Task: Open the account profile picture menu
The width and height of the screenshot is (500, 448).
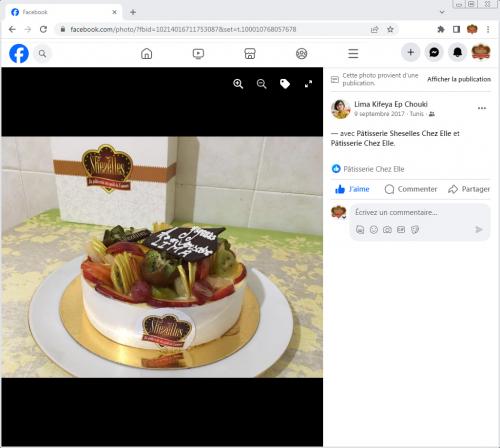Action: 481,52
